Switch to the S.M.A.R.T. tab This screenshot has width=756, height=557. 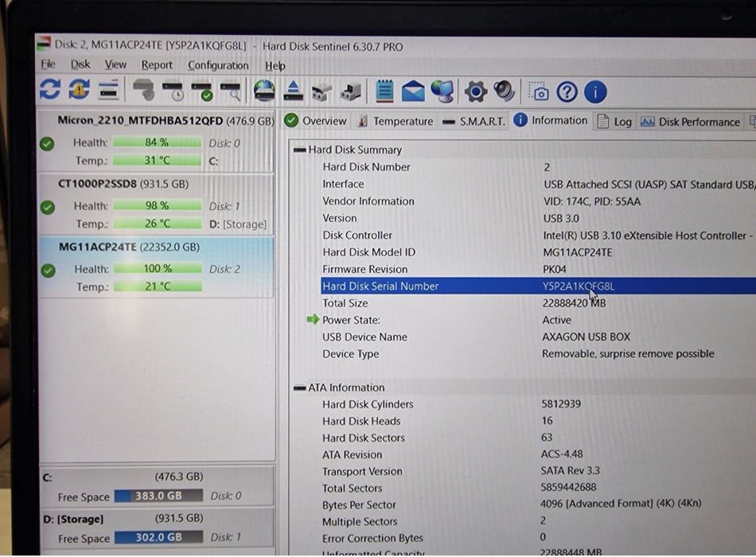click(474, 122)
